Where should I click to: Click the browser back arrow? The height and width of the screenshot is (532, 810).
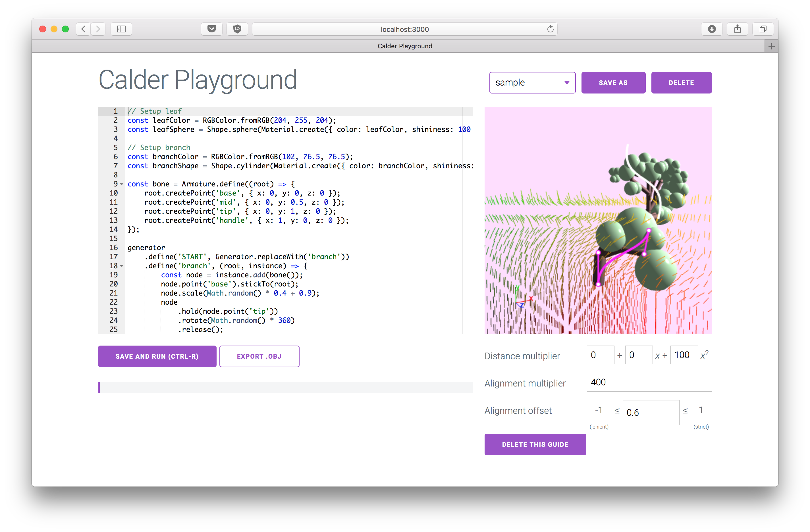tap(83, 29)
